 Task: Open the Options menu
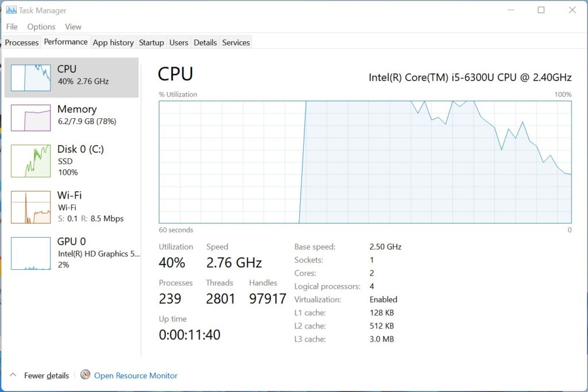tap(41, 26)
